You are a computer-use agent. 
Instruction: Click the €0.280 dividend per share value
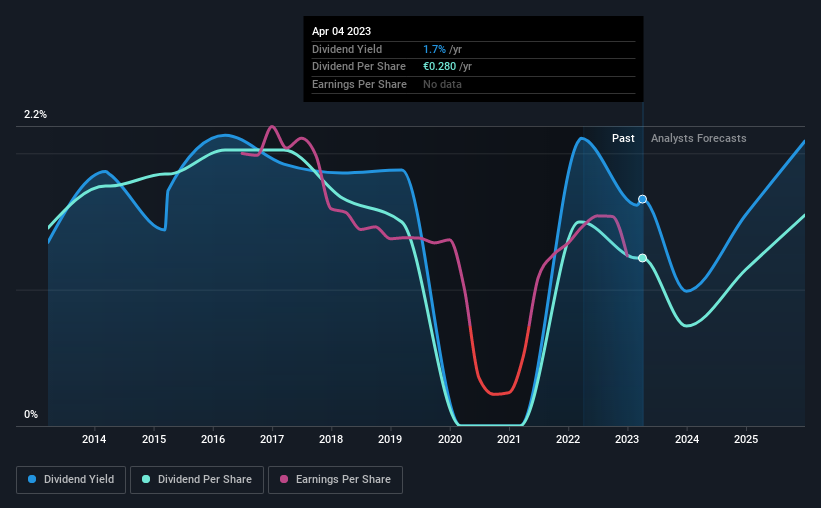pos(440,67)
